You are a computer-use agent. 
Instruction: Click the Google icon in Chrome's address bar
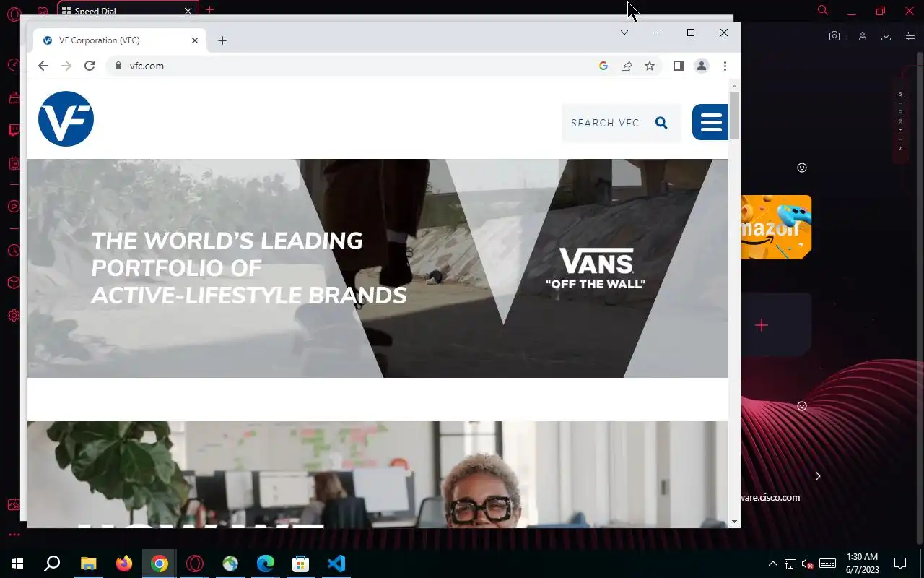[603, 66]
